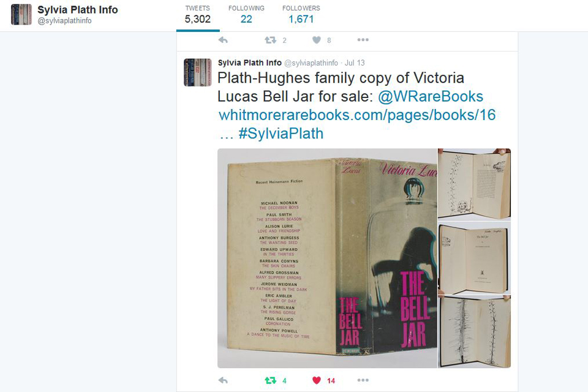
Task: Click the gray retweet icon with count 2
Action: pos(270,40)
